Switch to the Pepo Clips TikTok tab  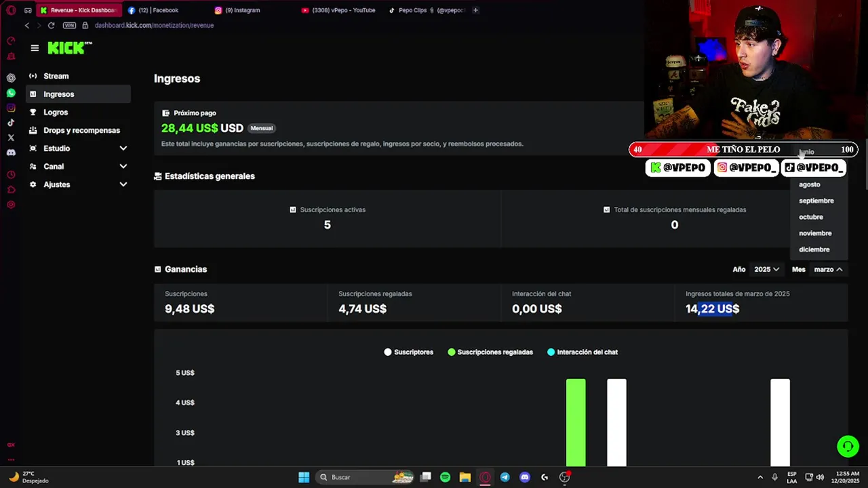click(x=427, y=10)
